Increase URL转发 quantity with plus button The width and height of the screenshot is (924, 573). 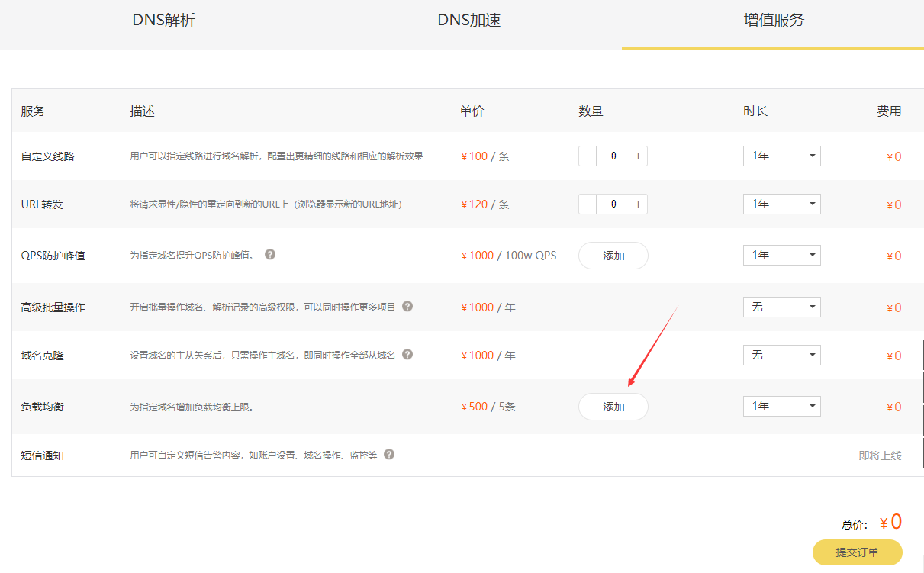639,204
